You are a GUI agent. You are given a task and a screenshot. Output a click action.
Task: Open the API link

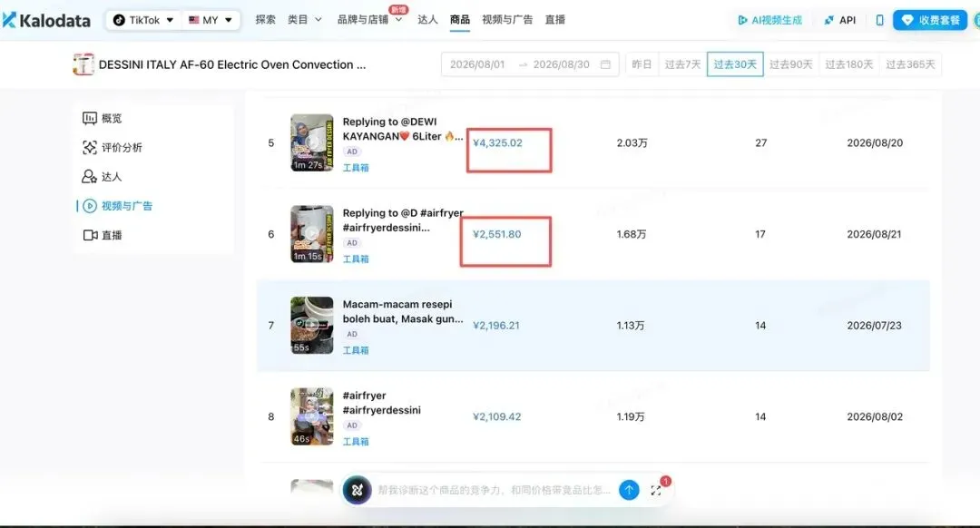click(x=840, y=20)
